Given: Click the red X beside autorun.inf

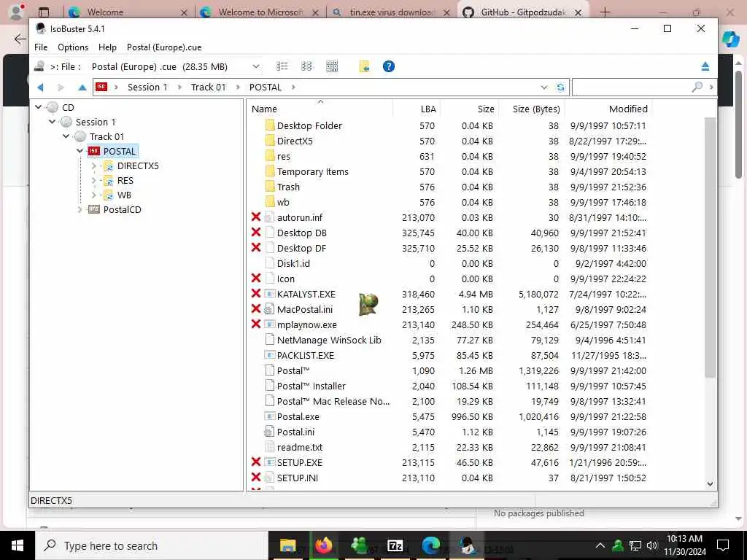Looking at the screenshot, I should point(256,217).
